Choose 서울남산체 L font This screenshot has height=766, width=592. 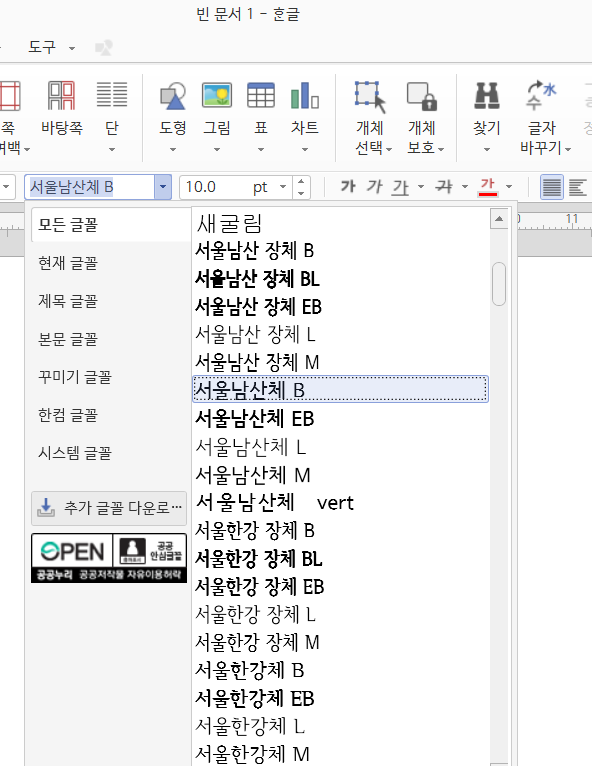coord(340,447)
